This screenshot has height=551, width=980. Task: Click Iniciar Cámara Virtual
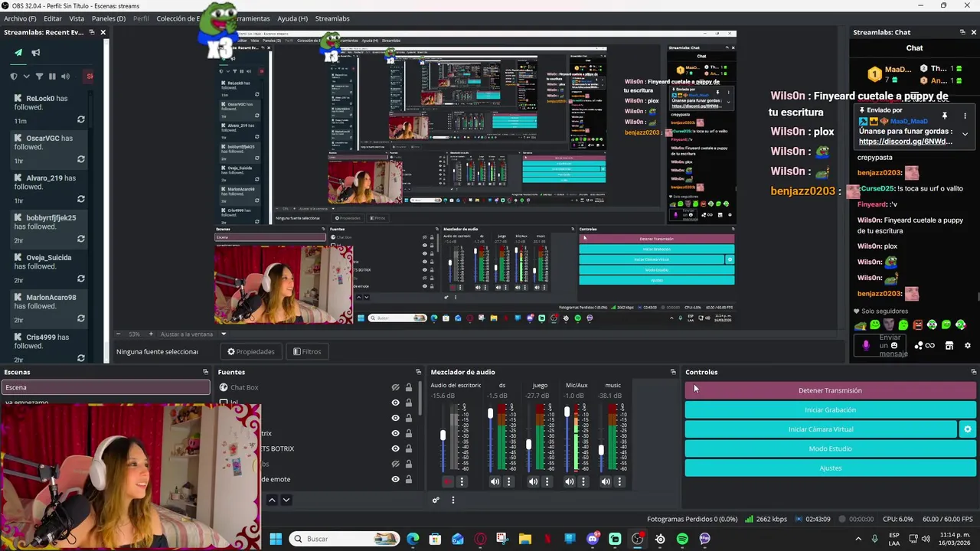pos(821,429)
